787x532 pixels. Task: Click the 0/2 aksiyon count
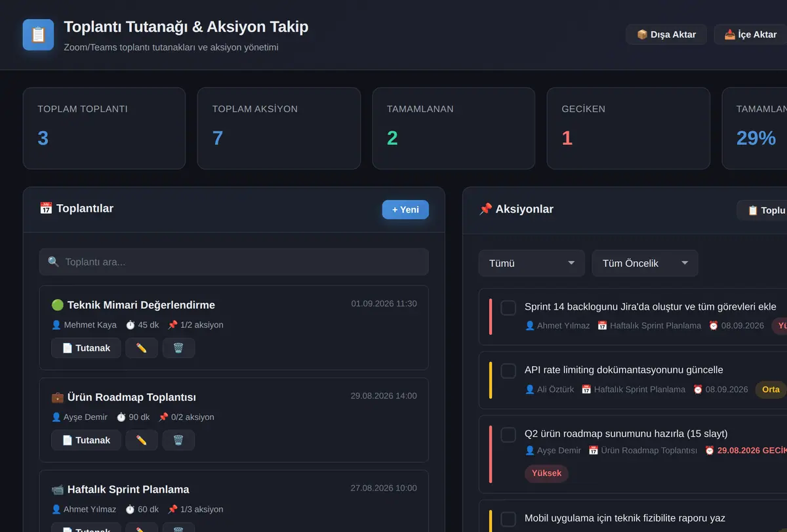(186, 417)
